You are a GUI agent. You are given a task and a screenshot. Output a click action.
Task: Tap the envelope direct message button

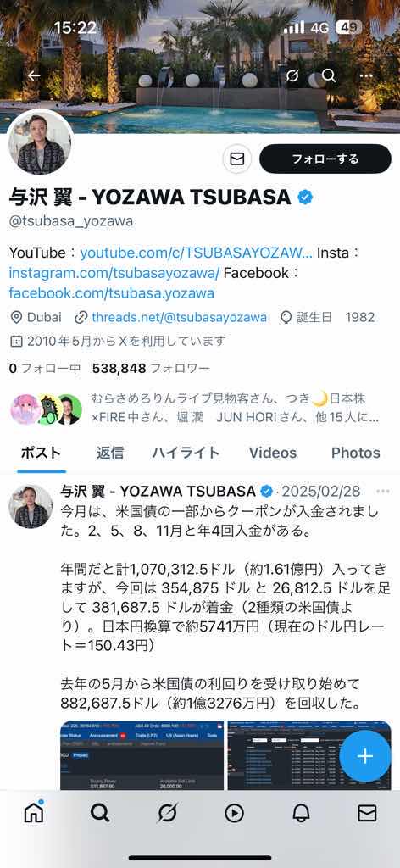[237, 159]
